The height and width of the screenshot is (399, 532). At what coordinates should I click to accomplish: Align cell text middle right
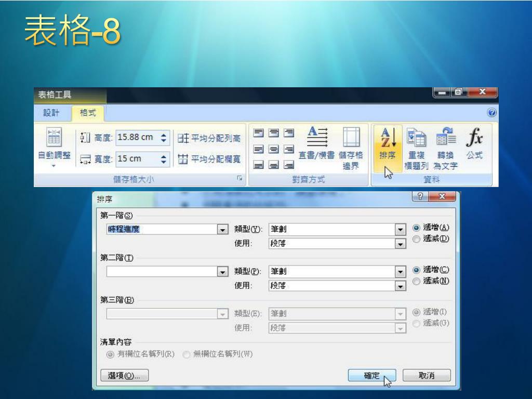289,149
